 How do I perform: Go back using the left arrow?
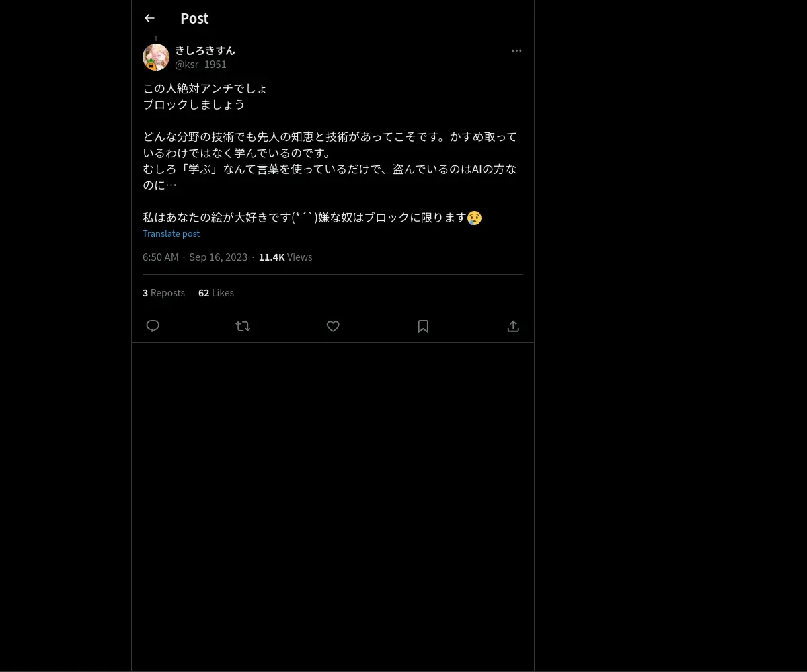pos(149,18)
